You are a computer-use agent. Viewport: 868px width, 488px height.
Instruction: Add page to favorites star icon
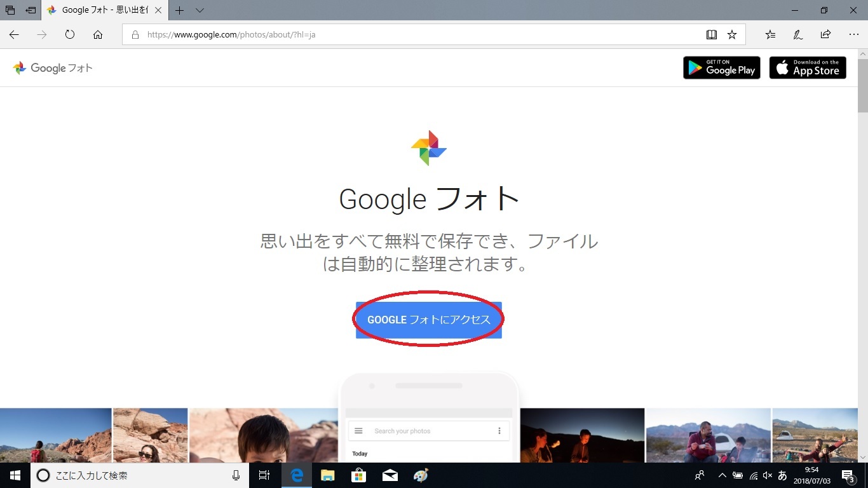(732, 35)
